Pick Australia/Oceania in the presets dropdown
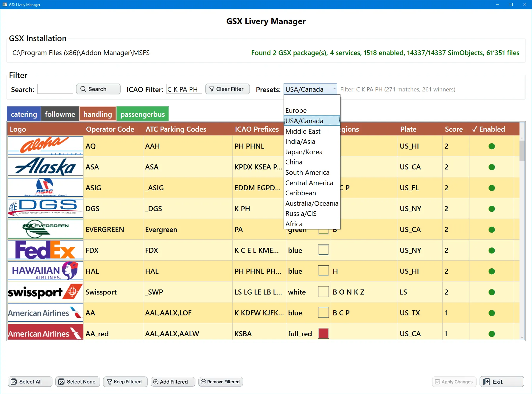 click(312, 203)
